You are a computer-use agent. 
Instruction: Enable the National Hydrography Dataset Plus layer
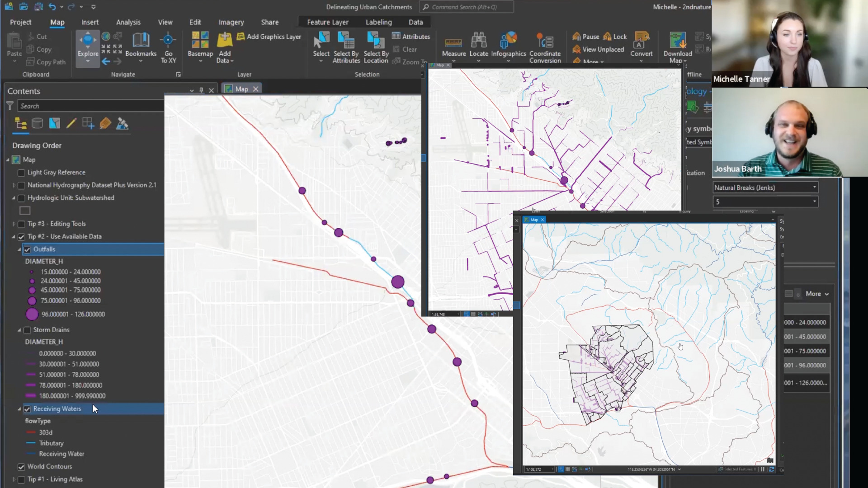click(x=21, y=185)
